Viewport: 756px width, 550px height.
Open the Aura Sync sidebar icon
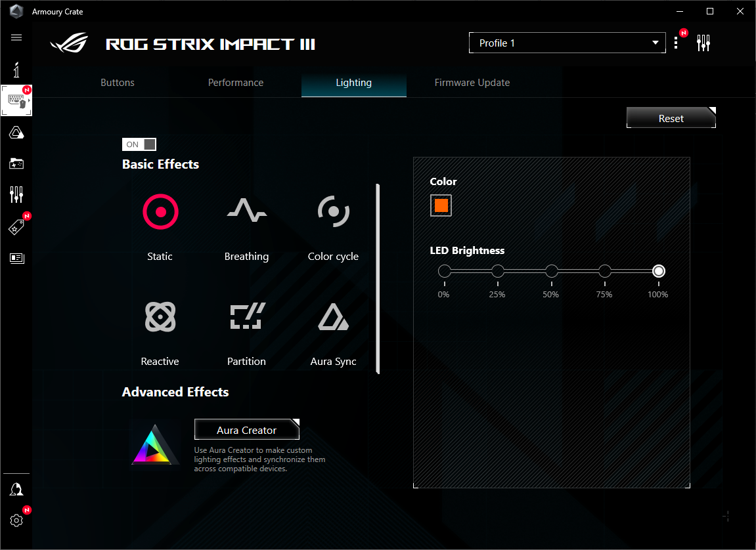[x=16, y=133]
